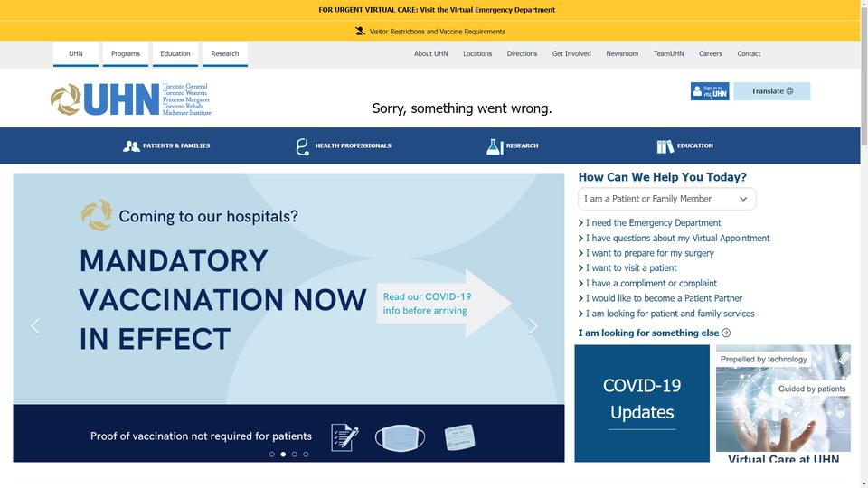Select the third carousel dot
Screen dimensions: 868x488
pyautogui.click(x=295, y=455)
